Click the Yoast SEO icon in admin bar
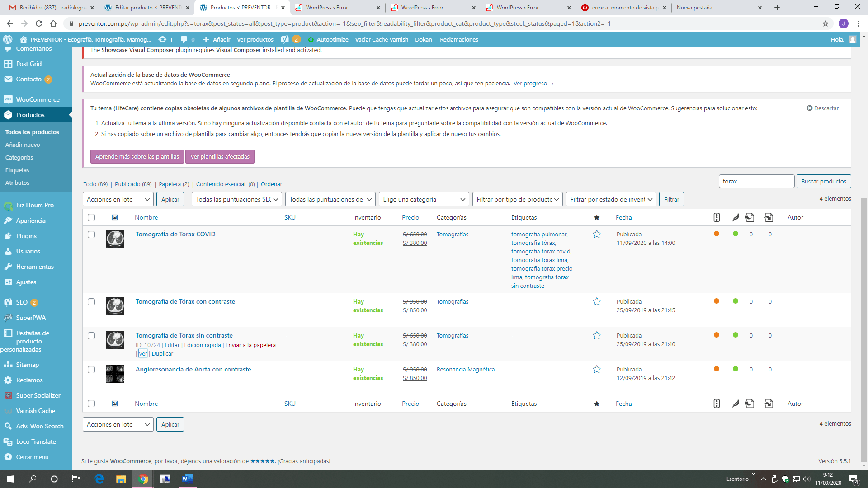This screenshot has width=868, height=488. tap(284, 39)
